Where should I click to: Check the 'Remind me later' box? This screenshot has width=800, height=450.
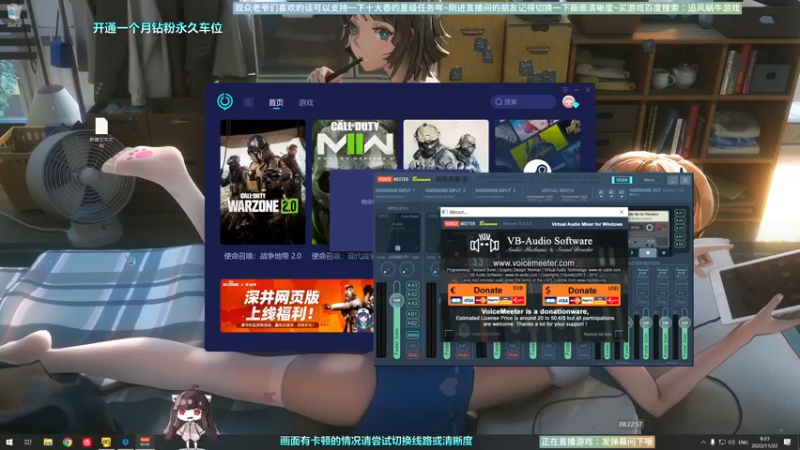618,334
